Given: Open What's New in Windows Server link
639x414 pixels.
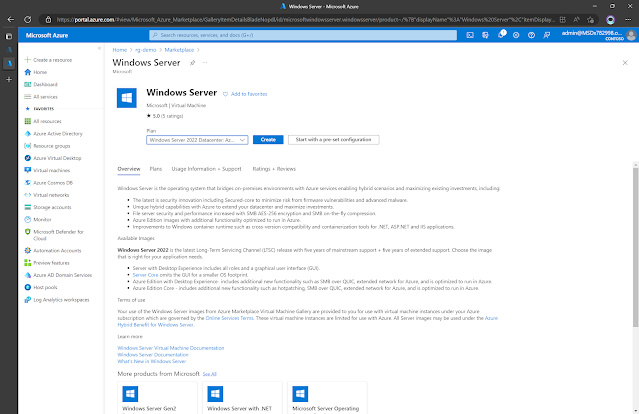Looking at the screenshot, I should [x=152, y=361].
